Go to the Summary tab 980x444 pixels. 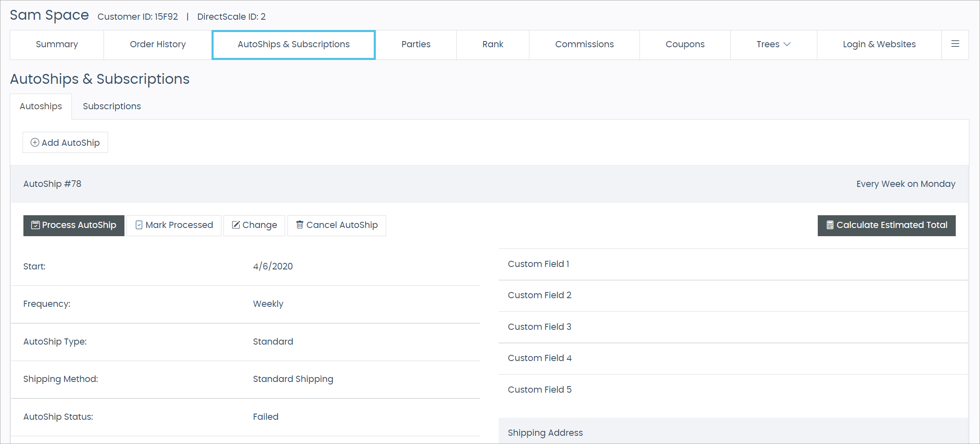point(57,44)
